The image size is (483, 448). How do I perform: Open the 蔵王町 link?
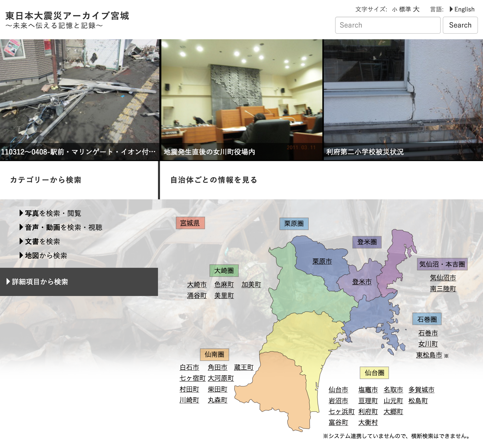pyautogui.click(x=244, y=367)
